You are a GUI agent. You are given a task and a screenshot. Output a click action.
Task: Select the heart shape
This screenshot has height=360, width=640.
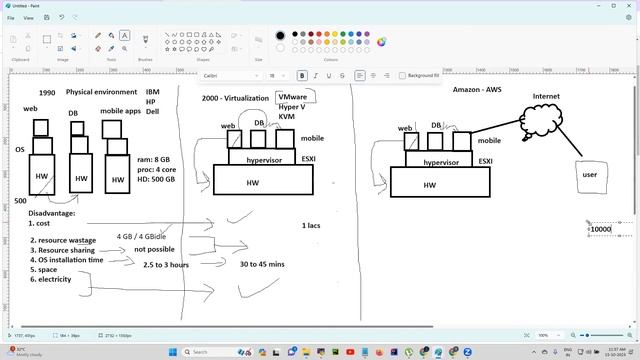(204, 49)
